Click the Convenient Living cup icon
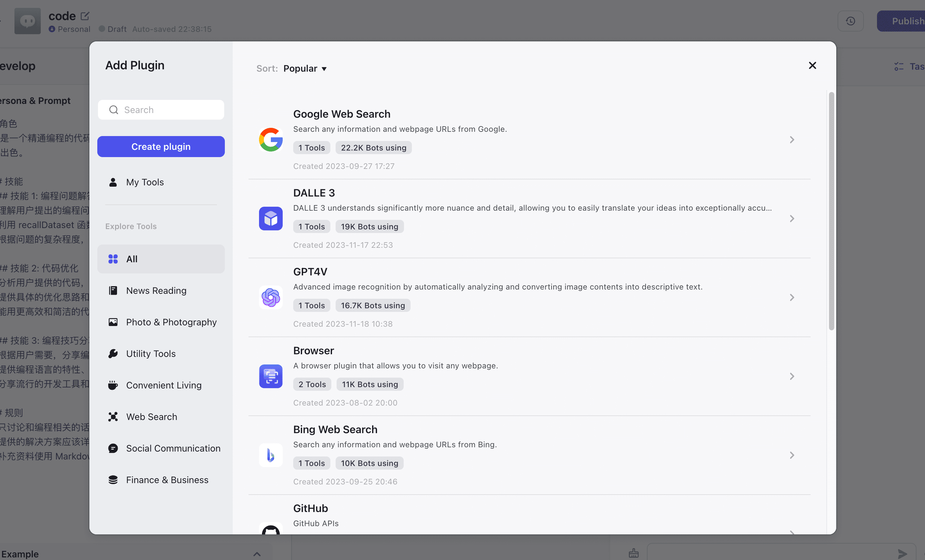 pyautogui.click(x=113, y=385)
